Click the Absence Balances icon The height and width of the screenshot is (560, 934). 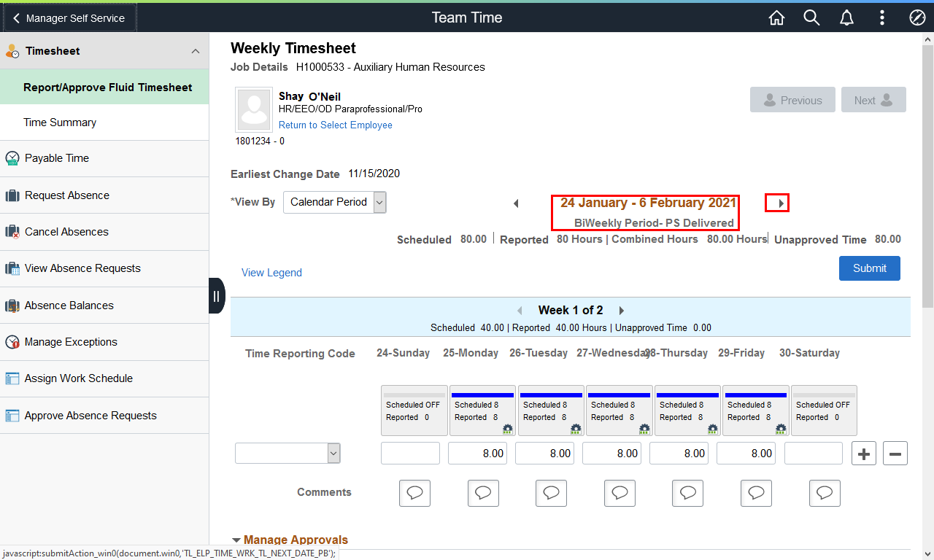(12, 306)
